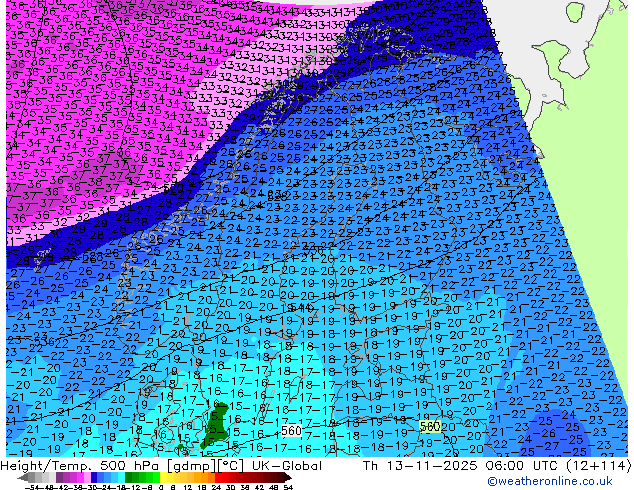
Task: Click the white-boxed 560 contour label
Action: tap(291, 431)
